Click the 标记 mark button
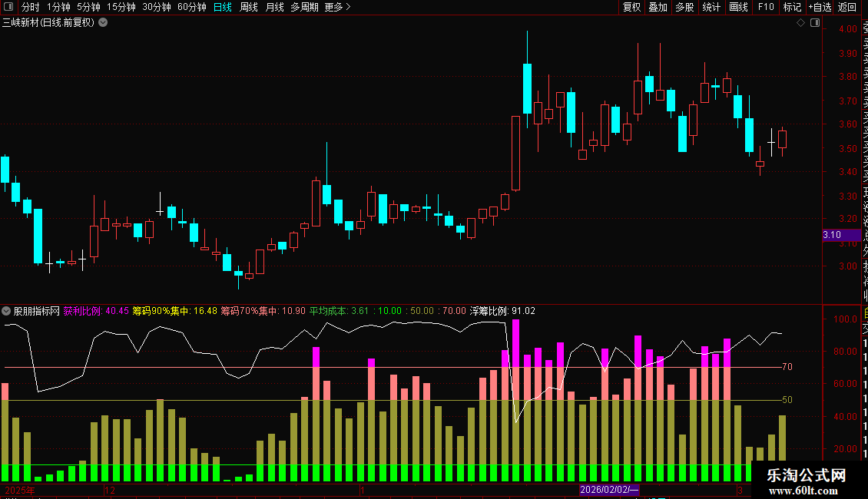Image resolution: width=868 pixels, height=499 pixels. point(792,7)
